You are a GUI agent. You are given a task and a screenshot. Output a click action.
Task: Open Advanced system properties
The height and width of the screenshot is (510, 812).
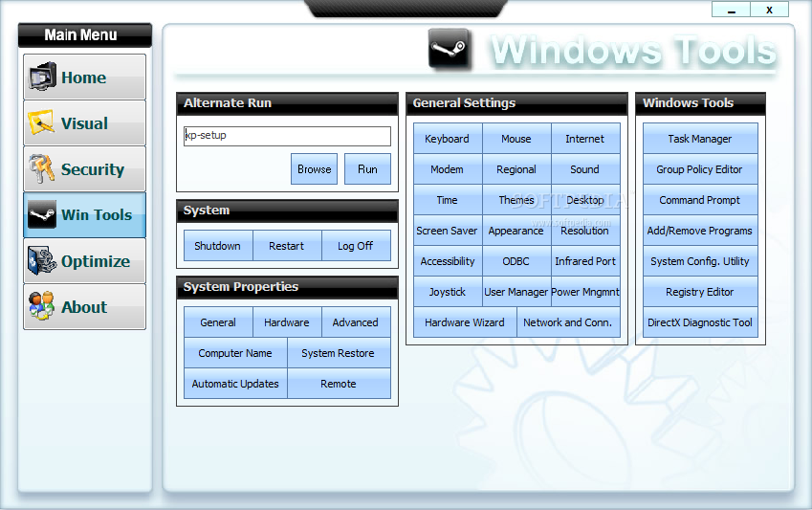pos(357,322)
